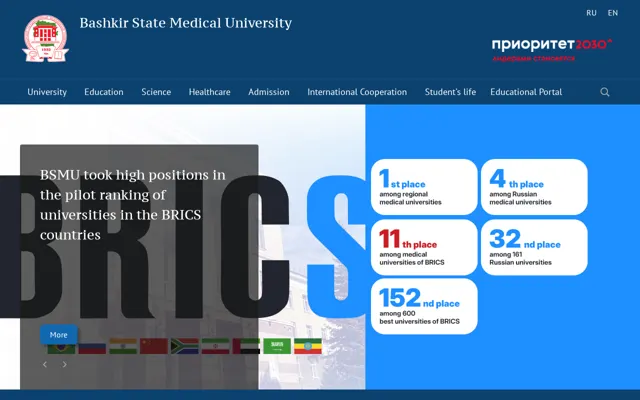Viewport: 640px width, 400px height.
Task: Click the 11th place BRICS medical universities card
Action: tap(424, 247)
